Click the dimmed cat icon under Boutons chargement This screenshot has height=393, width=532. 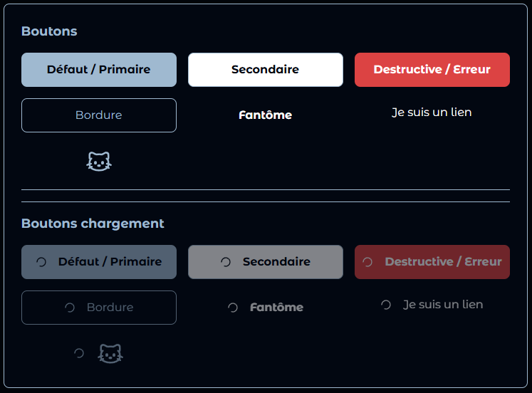pos(110,353)
